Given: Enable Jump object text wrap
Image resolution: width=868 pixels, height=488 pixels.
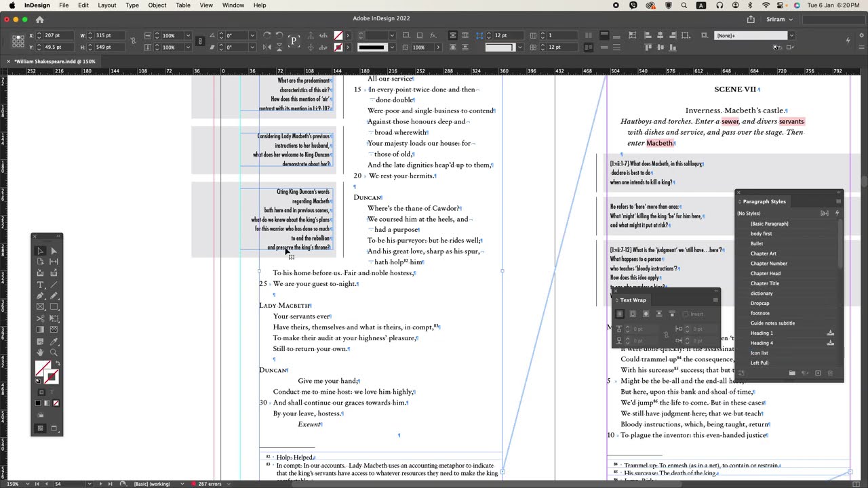Looking at the screenshot, I should (x=658, y=314).
